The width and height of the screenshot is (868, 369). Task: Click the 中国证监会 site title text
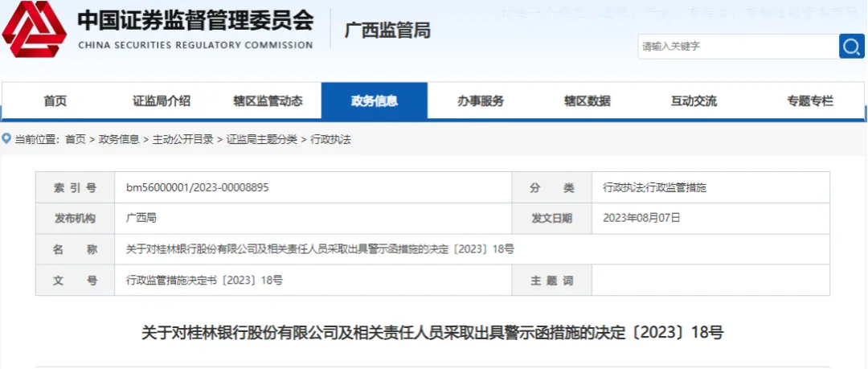[x=195, y=21]
